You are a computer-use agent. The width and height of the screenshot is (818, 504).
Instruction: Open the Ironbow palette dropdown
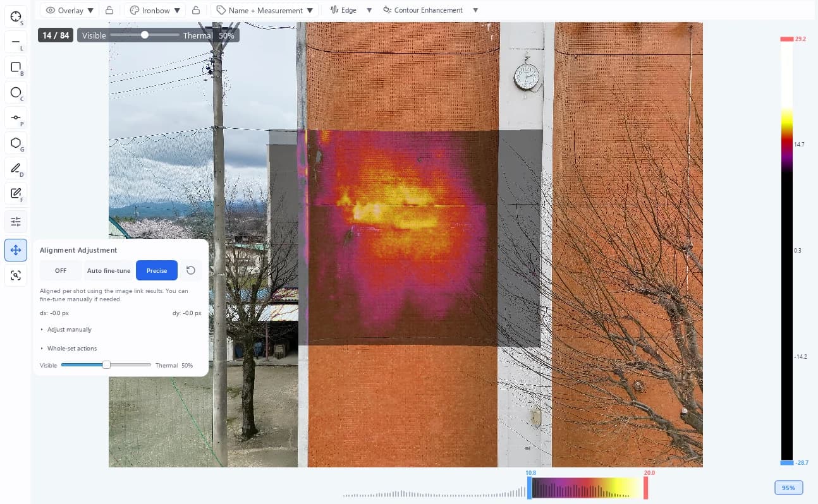coord(156,10)
